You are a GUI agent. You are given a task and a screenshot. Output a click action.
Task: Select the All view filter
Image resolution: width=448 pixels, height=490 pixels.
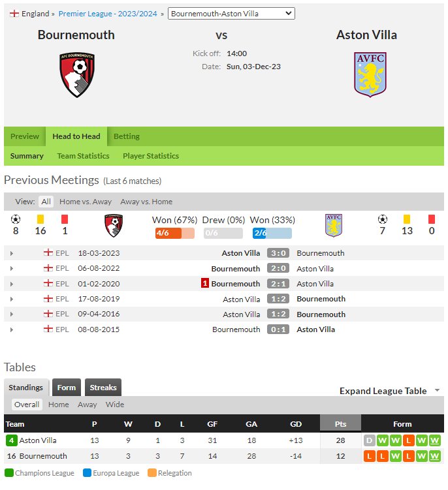(x=46, y=202)
